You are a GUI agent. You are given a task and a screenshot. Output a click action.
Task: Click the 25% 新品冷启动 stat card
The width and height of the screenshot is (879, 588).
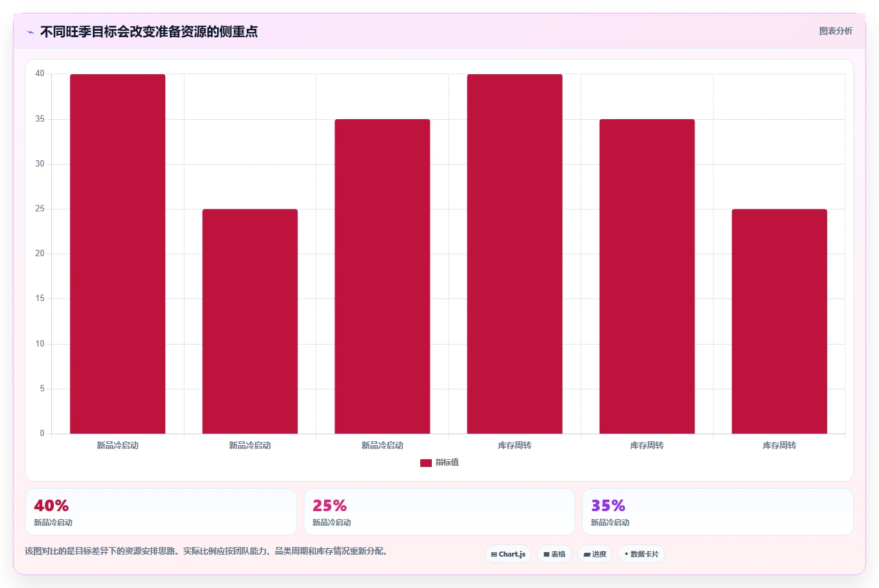[439, 512]
